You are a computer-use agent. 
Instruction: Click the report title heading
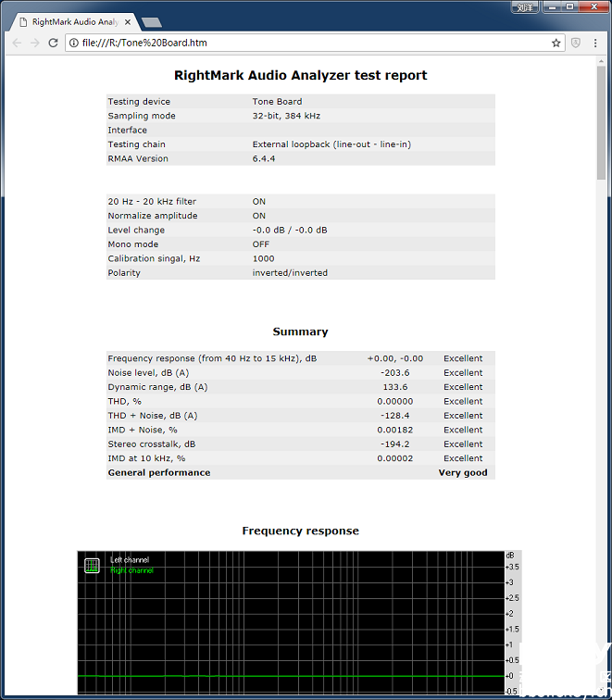(x=300, y=75)
